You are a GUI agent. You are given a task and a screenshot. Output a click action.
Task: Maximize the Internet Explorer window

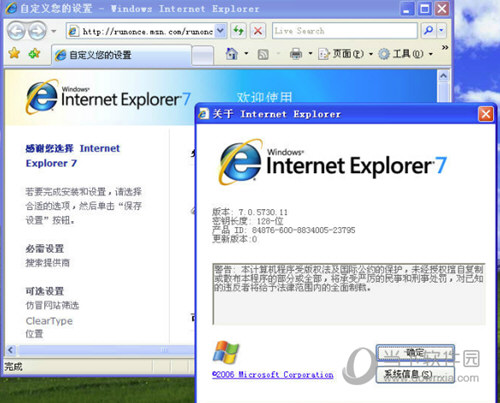424,9
